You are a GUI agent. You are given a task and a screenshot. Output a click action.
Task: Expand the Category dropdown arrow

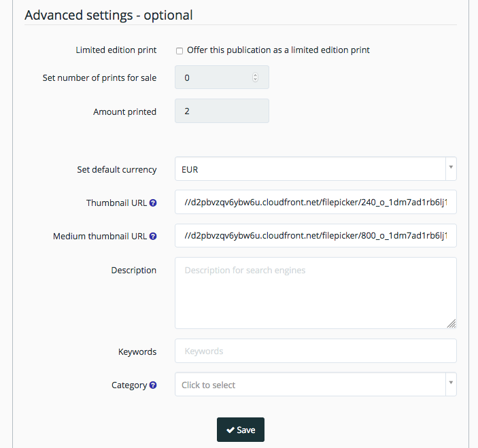coord(451,383)
